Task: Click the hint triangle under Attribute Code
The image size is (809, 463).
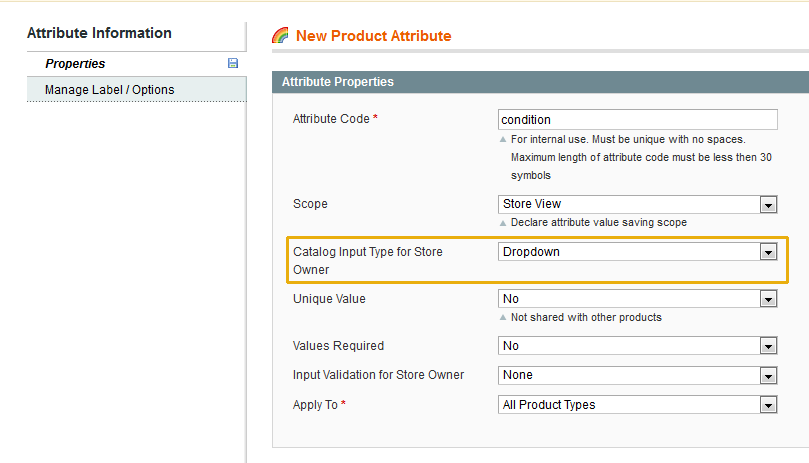Action: click(503, 140)
